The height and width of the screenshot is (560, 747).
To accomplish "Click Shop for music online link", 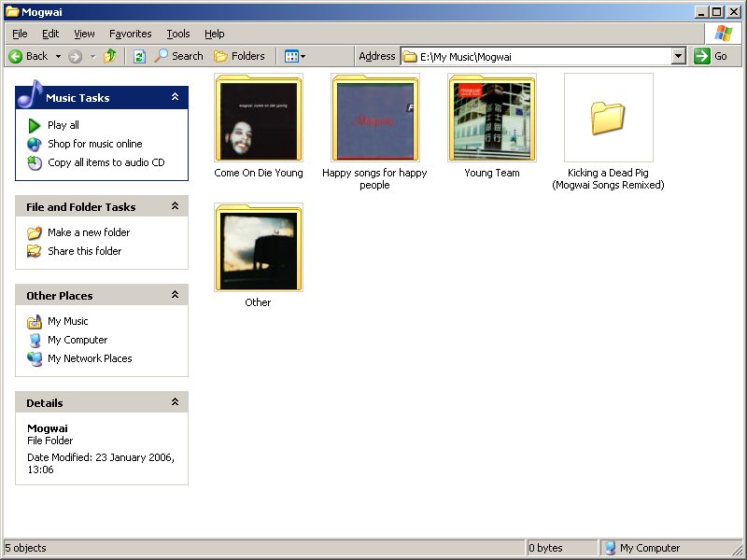I will 95,144.
